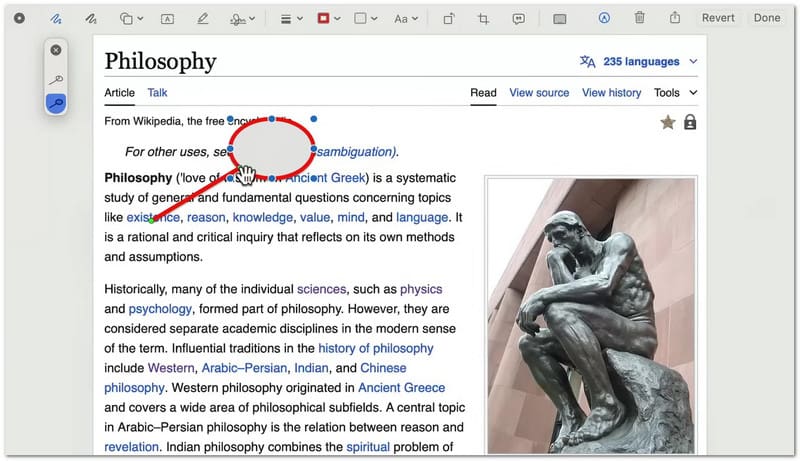This screenshot has height=461, width=800.
Task: Click the Fill Color swatch
Action: (360, 18)
